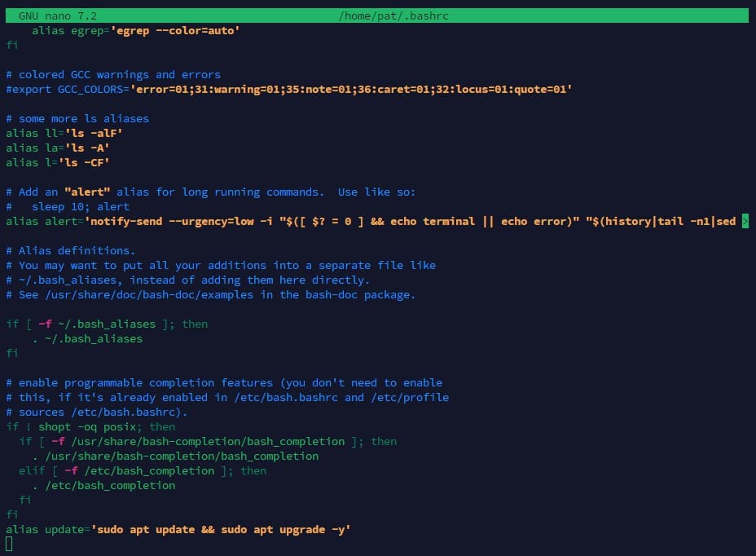Click the '. ~/.bash_aliases' source line
Viewport: 756px width, 556px height.
point(87,338)
